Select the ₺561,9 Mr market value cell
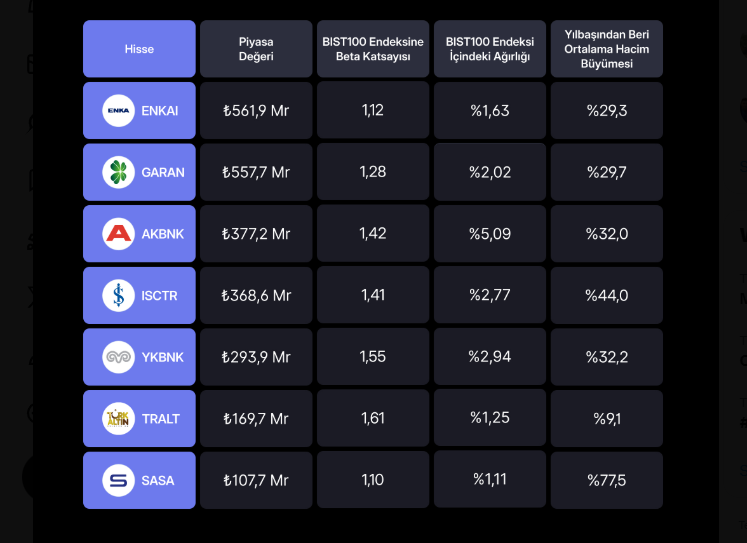This screenshot has height=543, width=747. 256,111
